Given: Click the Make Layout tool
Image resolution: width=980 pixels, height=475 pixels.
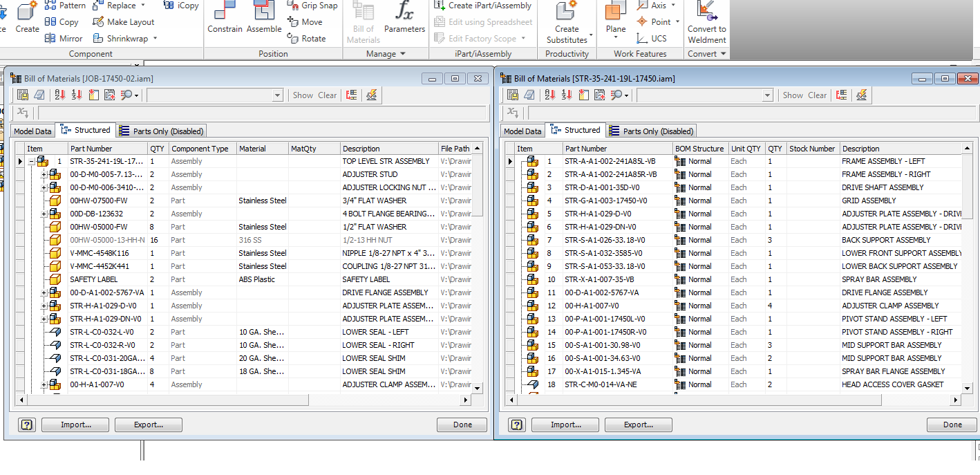Looking at the screenshot, I should [124, 21].
